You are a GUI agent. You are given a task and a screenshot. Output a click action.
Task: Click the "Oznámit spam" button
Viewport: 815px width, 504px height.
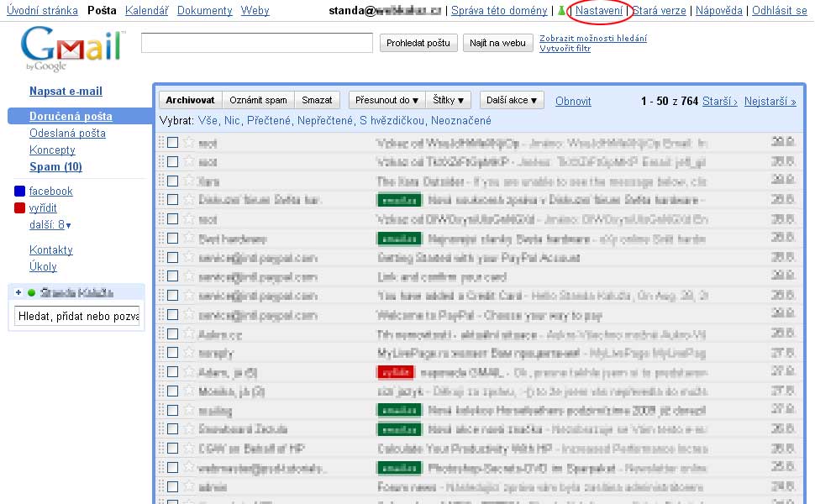click(258, 100)
